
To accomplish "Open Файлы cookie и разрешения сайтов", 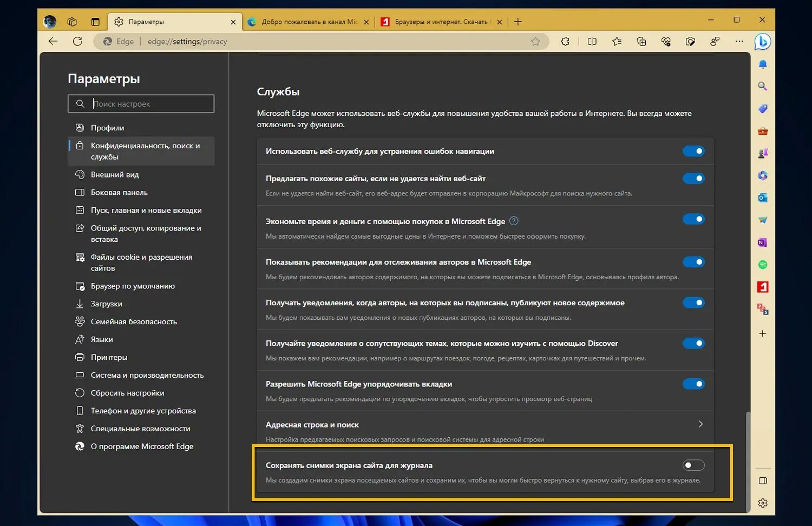I will click(x=141, y=262).
